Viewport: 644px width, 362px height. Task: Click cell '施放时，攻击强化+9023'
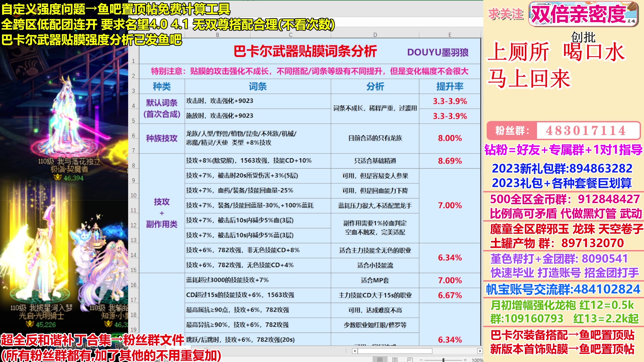[x=258, y=116]
